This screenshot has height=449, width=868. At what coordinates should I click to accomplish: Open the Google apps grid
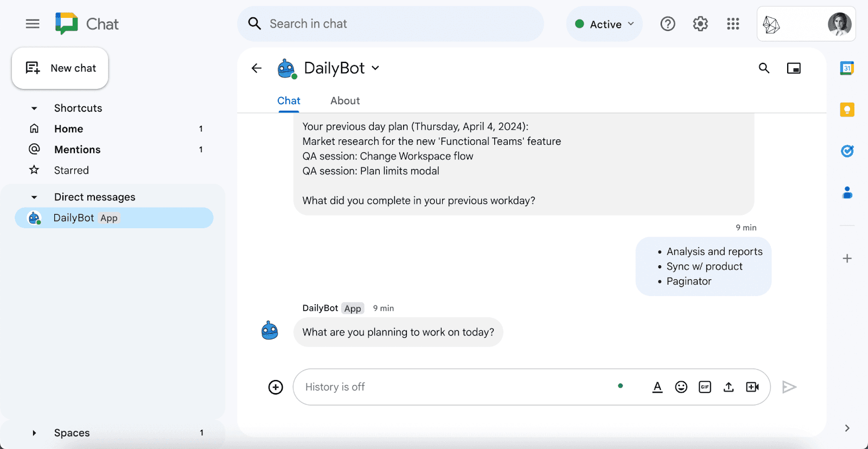tap(733, 24)
